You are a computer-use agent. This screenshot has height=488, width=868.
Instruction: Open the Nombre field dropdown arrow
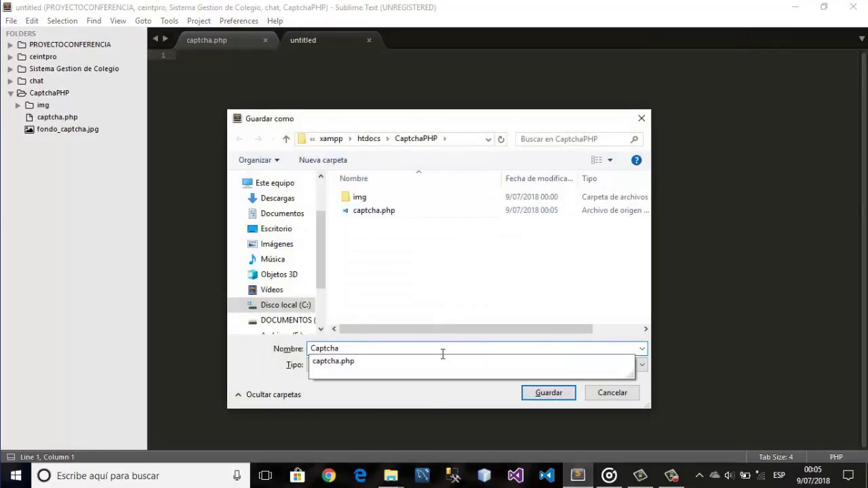coord(642,349)
